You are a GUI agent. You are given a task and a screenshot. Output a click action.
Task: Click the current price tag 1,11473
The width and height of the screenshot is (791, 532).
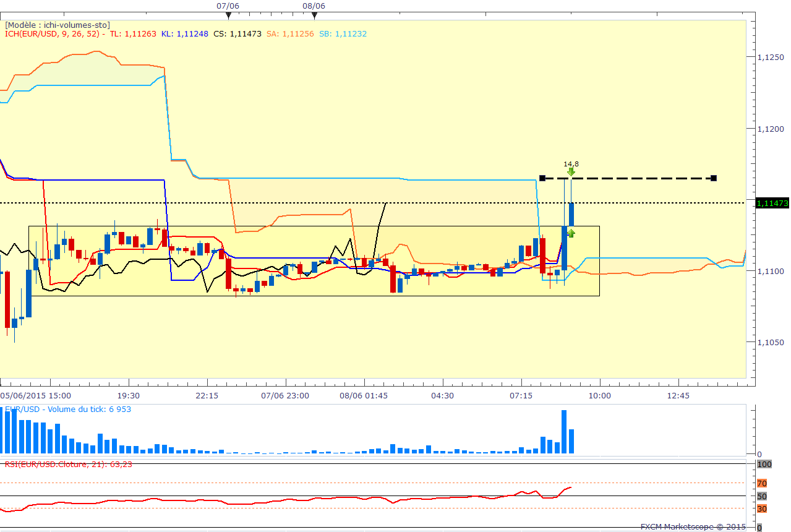(772, 203)
